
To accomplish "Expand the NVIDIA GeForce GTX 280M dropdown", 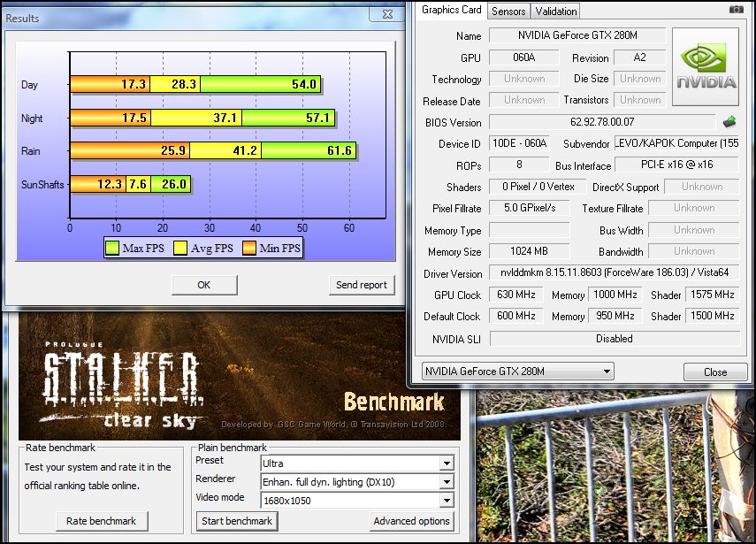I will click(518, 372).
